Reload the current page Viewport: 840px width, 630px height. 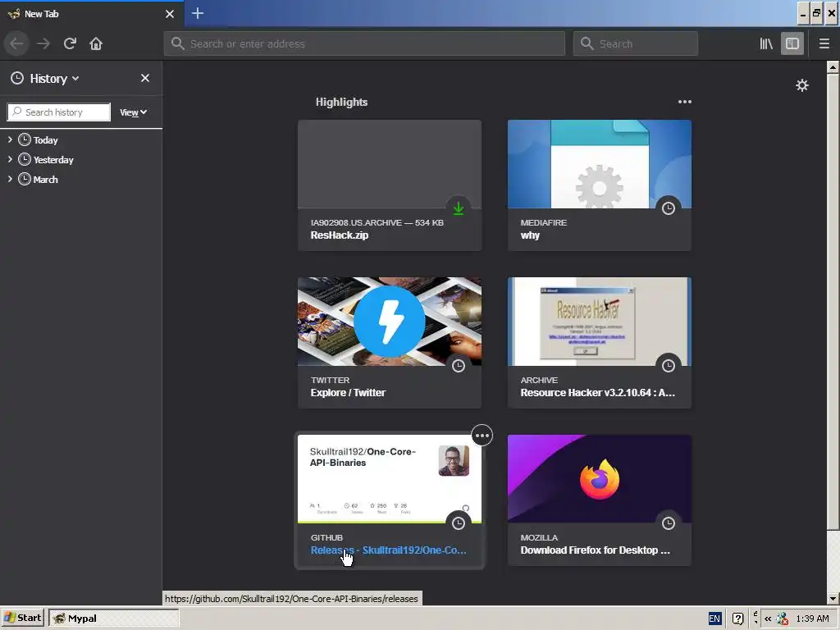point(70,43)
